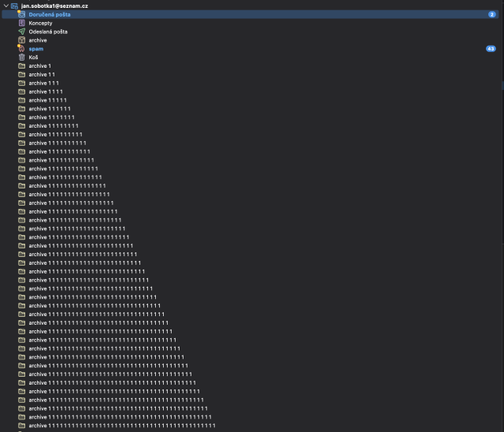This screenshot has height=432, width=504.
Task: Select the folder named archive 1 1 1
Action: pyautogui.click(x=44, y=83)
